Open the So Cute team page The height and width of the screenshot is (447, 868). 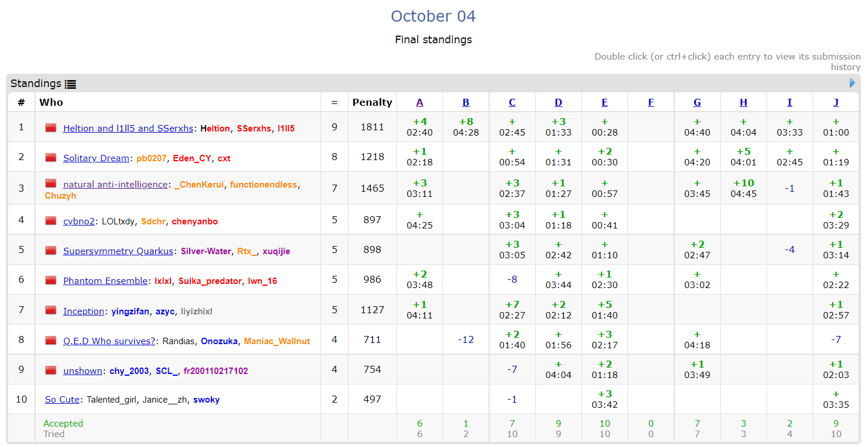coord(62,400)
